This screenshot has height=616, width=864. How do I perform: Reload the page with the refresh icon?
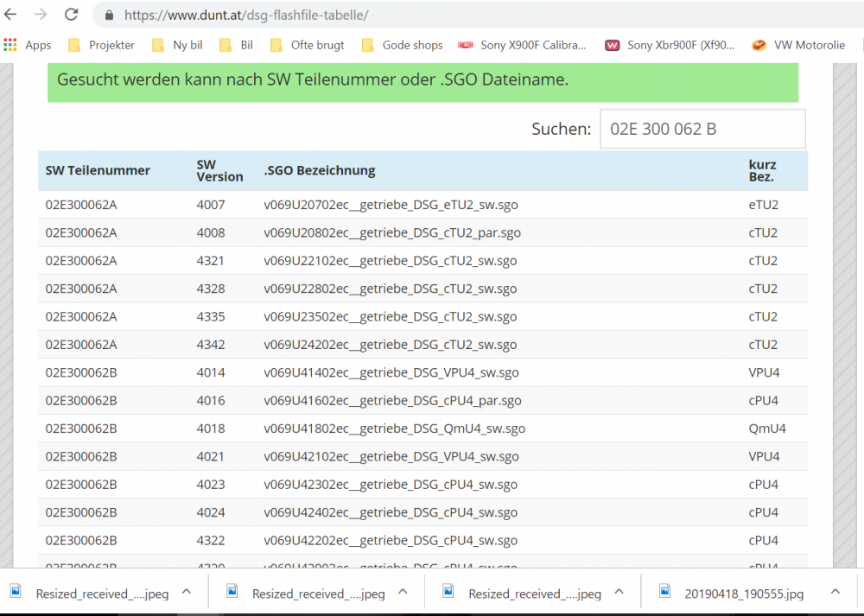(x=72, y=15)
